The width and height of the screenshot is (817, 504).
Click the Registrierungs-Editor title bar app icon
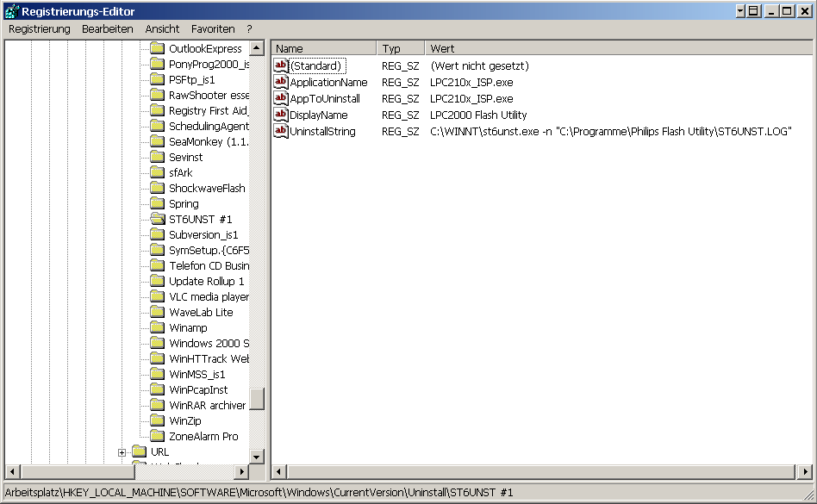pos(12,11)
